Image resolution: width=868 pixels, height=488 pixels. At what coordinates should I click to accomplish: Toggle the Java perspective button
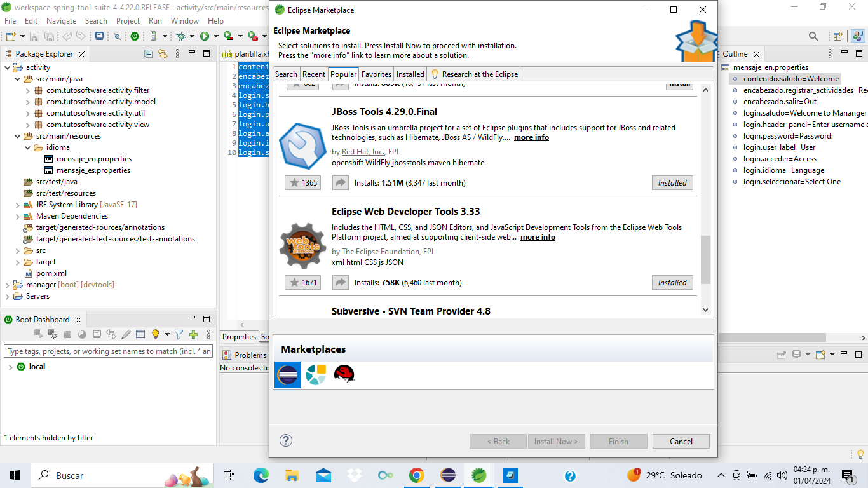click(858, 36)
